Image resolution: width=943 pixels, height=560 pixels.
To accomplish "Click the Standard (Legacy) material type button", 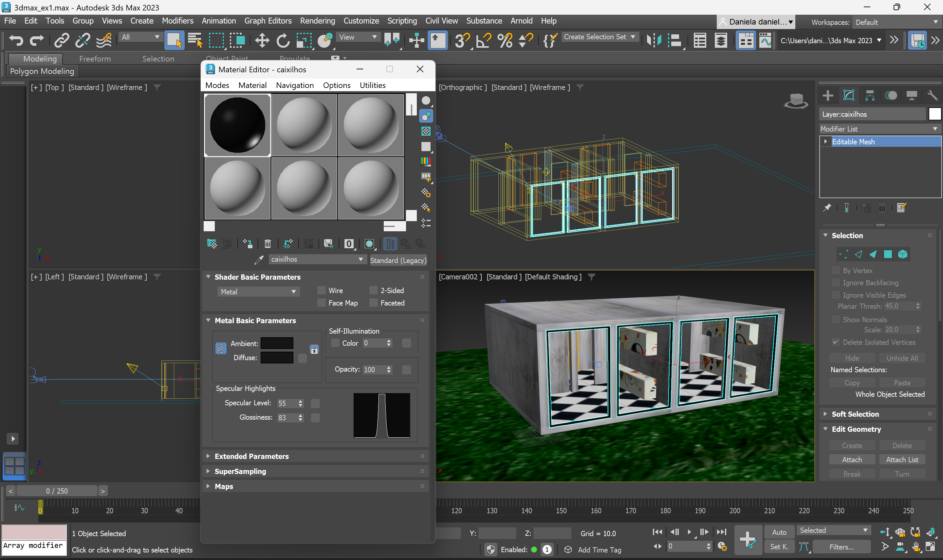I will (398, 260).
